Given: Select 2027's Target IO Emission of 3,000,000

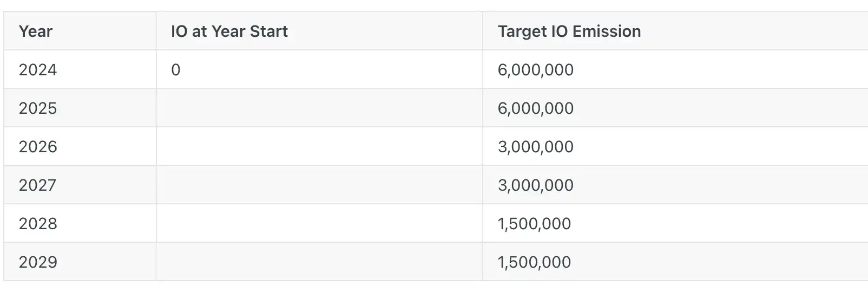Looking at the screenshot, I should [x=536, y=185].
